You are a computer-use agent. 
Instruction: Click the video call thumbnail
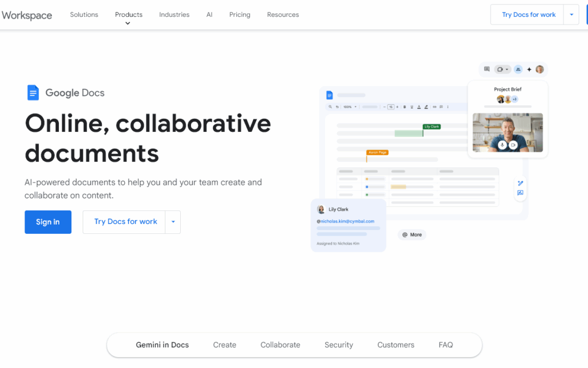508,132
